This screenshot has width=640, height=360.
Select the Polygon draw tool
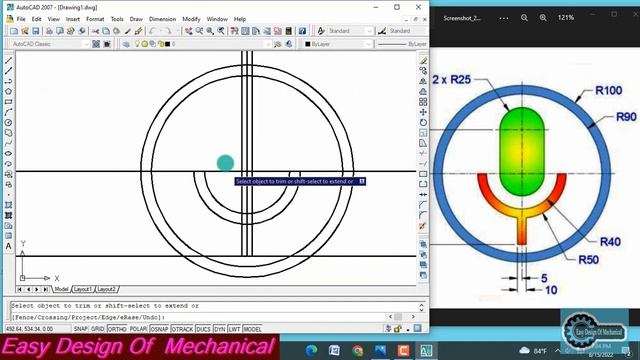pyautogui.click(x=8, y=91)
